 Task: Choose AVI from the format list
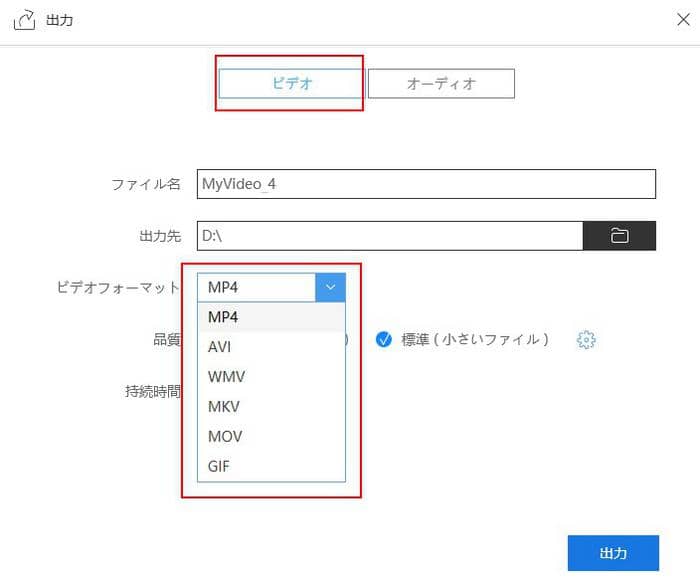coord(271,347)
